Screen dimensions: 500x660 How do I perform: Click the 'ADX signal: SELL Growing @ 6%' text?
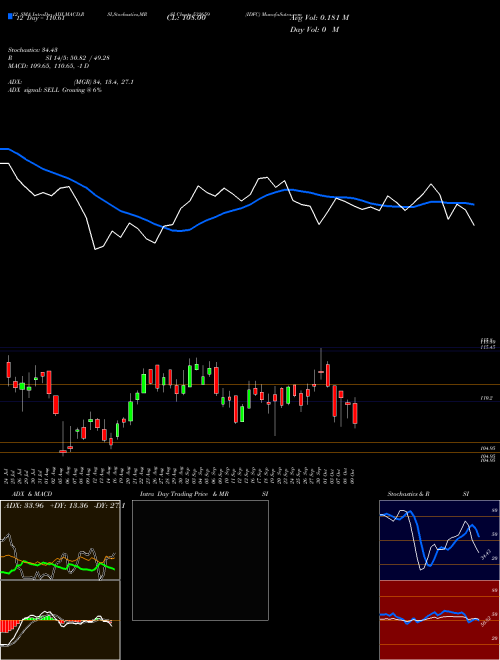[x=55, y=90]
